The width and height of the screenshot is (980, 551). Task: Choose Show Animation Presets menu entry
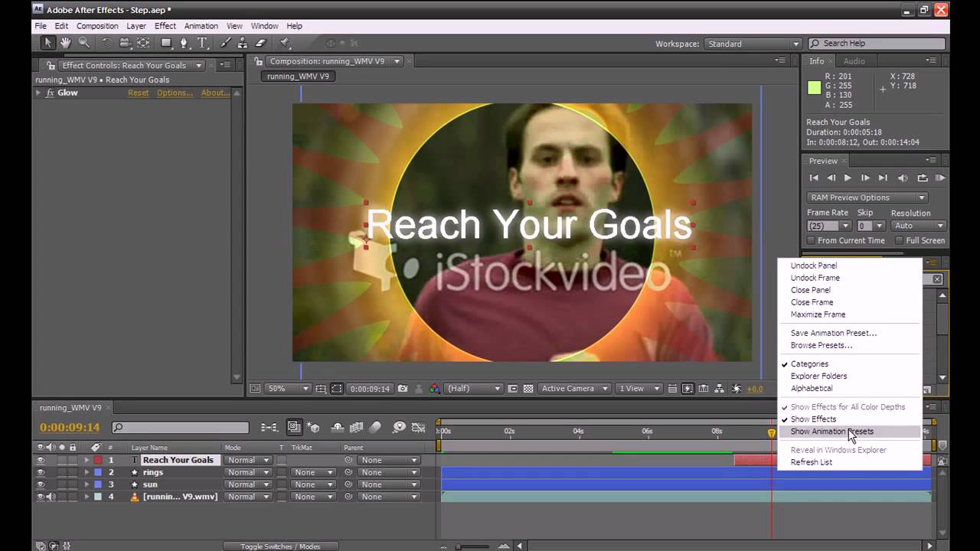tap(831, 432)
